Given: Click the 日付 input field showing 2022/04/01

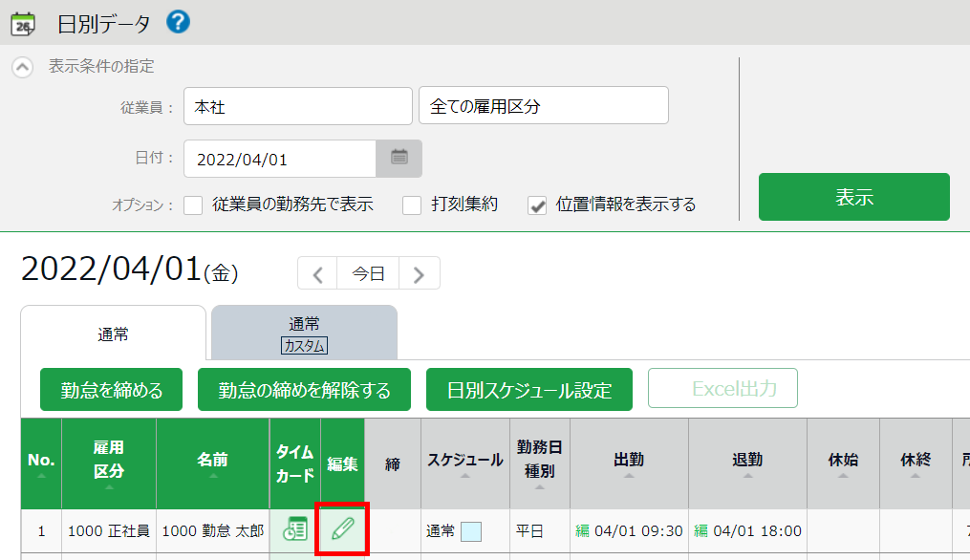Looking at the screenshot, I should [x=279, y=159].
